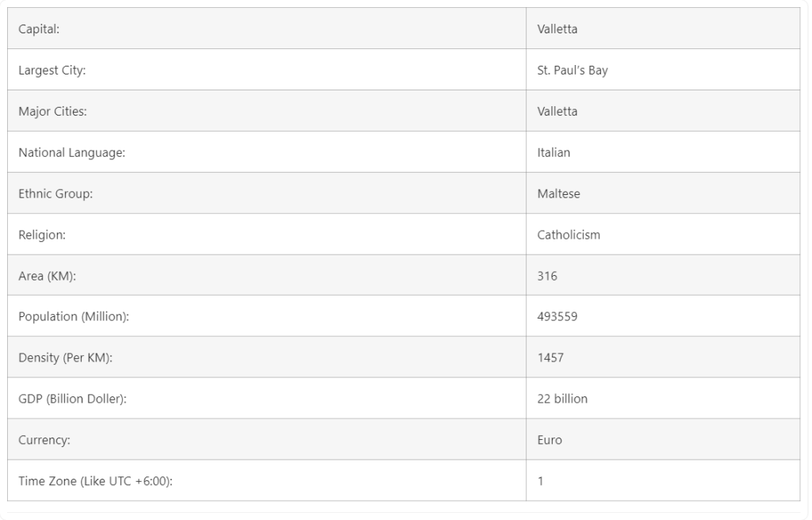Click the Largest City label

click(52, 71)
